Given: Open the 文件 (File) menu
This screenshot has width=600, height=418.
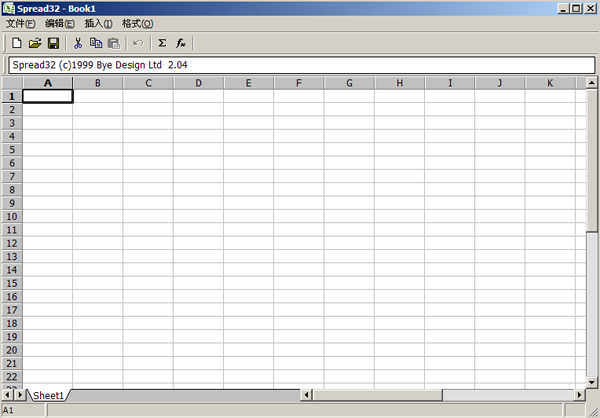Looking at the screenshot, I should point(21,23).
